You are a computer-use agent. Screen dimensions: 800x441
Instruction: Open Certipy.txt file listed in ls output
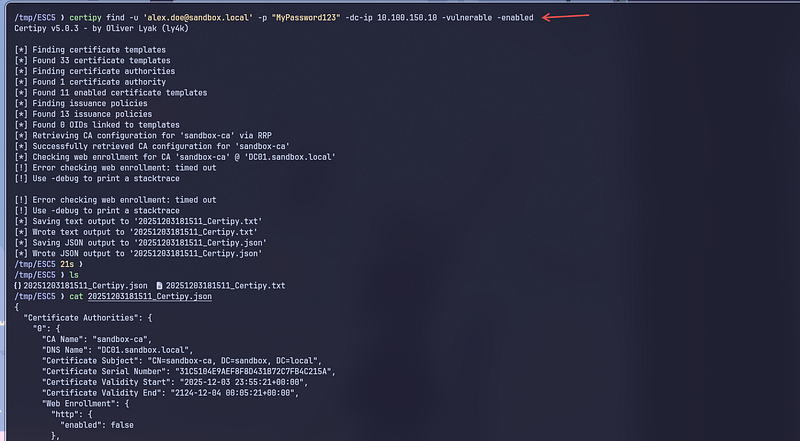pyautogui.click(x=225, y=286)
